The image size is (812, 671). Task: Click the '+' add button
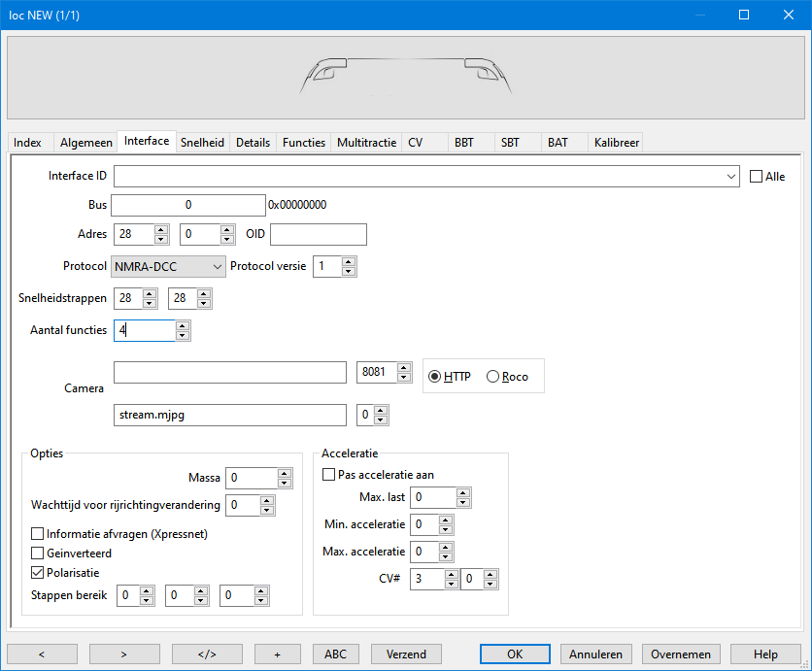pyautogui.click(x=278, y=654)
